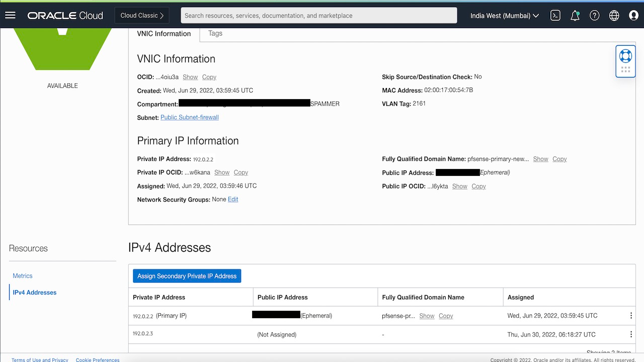Screen dimensions: 644x362
Task: Click the Oracle Cloud logo
Action: point(65,15)
